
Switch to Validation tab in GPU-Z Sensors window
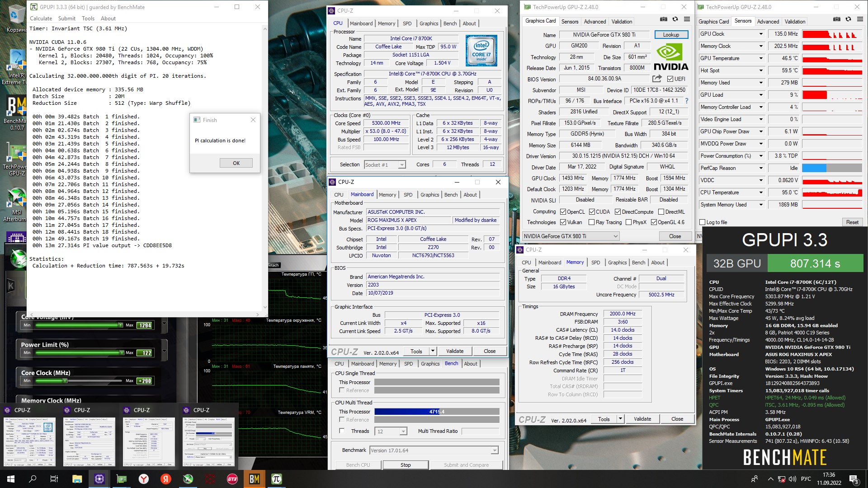click(x=795, y=22)
